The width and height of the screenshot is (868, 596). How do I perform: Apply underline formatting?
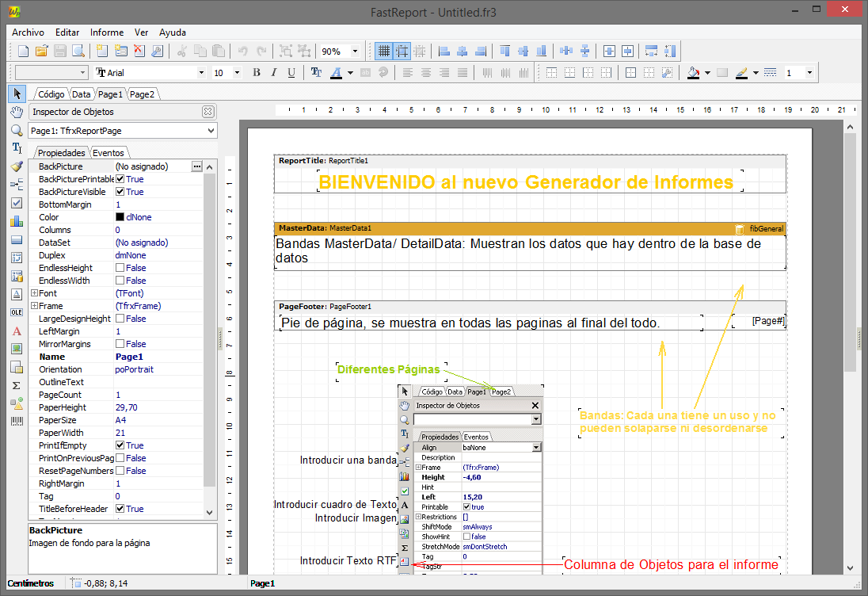tap(291, 73)
